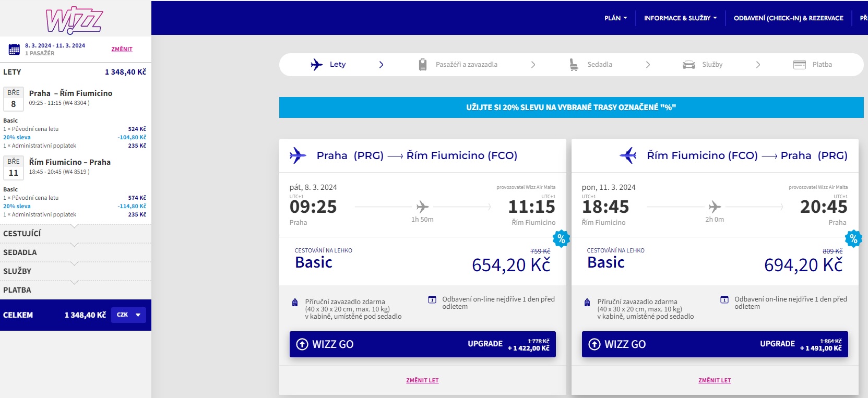This screenshot has width=868, height=398.
Task: Click the car icon in the progress bar
Action: coord(689,65)
